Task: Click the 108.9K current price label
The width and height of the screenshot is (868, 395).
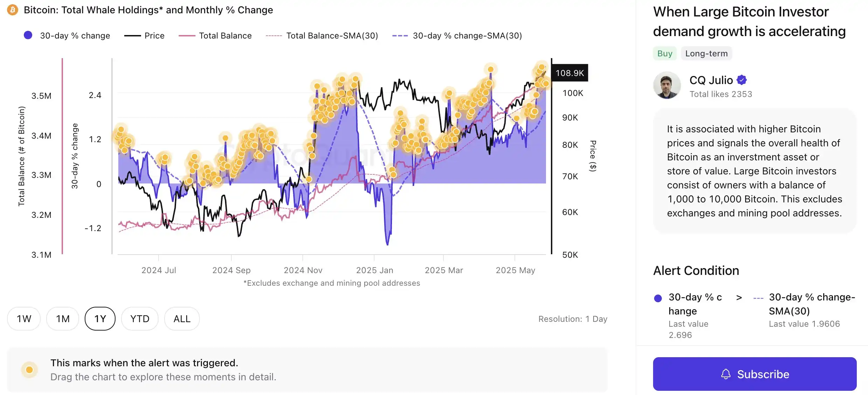Action: [x=569, y=73]
